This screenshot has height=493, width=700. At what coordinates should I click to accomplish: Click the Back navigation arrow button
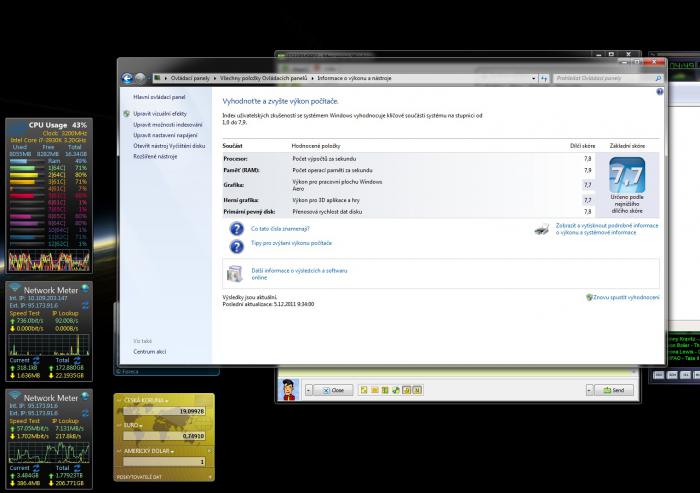coord(127,78)
